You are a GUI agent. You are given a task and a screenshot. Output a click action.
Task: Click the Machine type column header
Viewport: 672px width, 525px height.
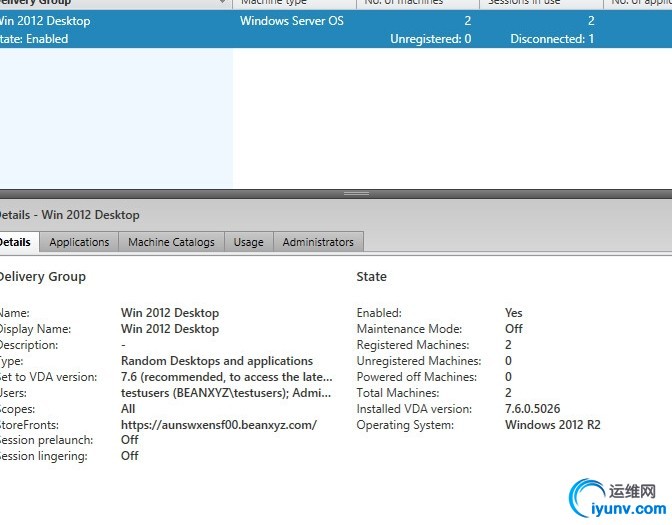tap(294, 3)
